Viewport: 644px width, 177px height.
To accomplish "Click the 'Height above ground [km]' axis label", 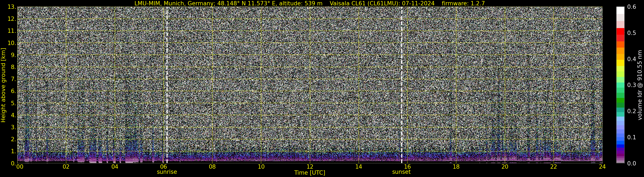I will click(3, 85).
